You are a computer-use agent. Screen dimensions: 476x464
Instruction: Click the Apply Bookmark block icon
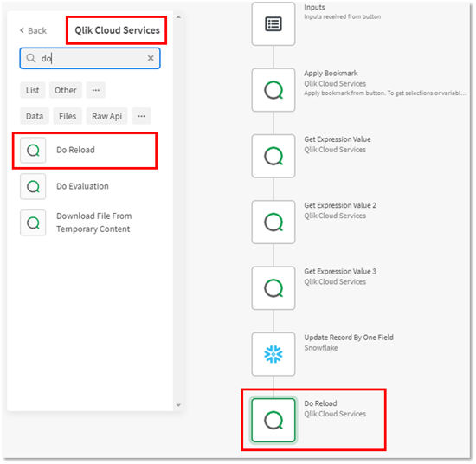point(273,90)
